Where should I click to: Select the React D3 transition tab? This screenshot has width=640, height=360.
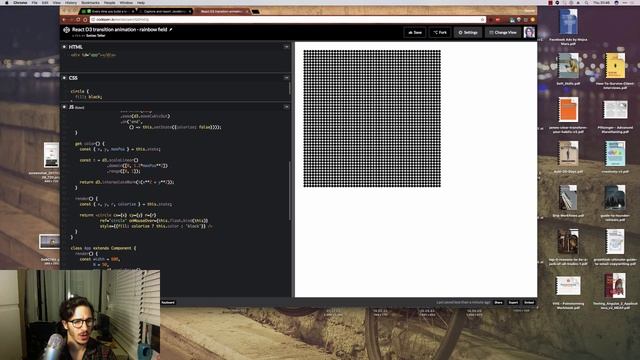222,11
